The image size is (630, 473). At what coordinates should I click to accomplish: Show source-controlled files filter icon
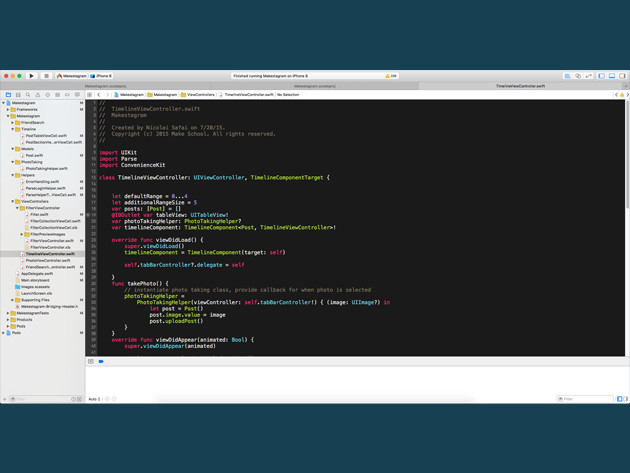[x=79, y=399]
